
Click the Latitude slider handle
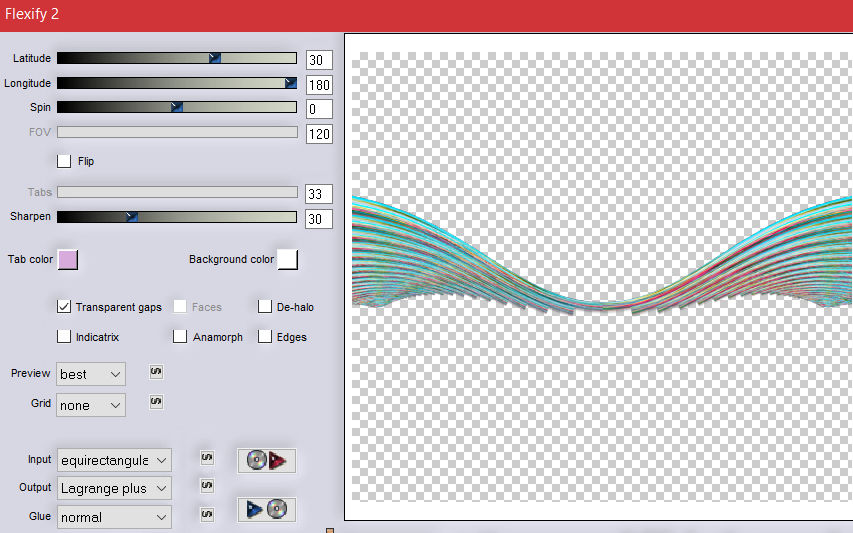pos(215,58)
